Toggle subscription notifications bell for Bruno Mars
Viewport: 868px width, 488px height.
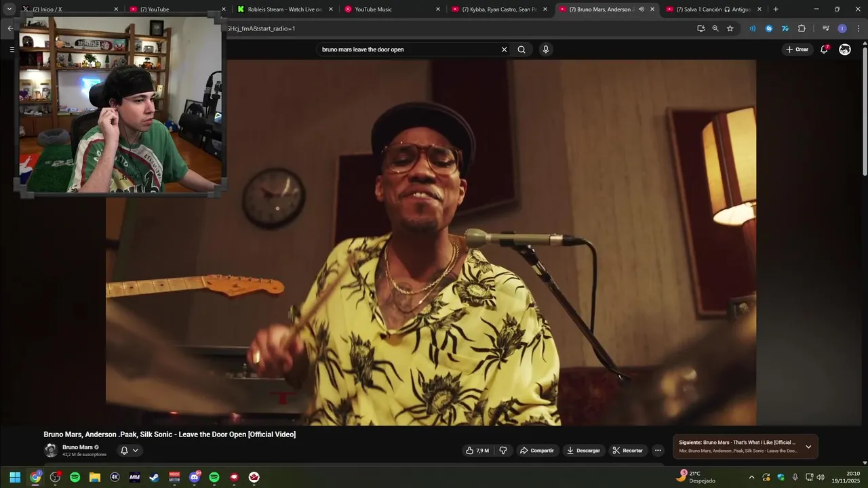(124, 450)
